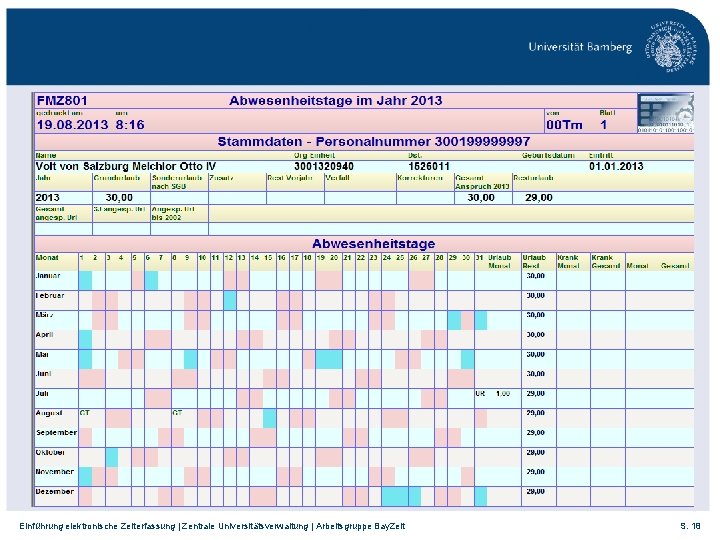720x540 pixels.
Task: Click Urlaub Rest 30,00 in Juni row
Action: pyautogui.click(x=535, y=374)
